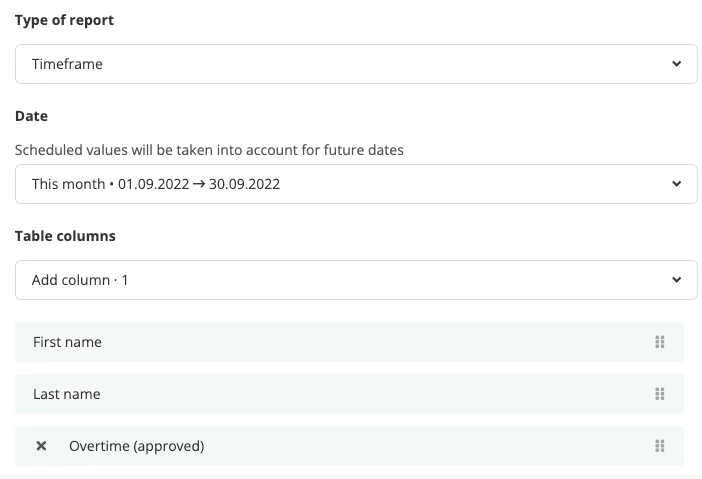Select the First name column row

click(349, 342)
